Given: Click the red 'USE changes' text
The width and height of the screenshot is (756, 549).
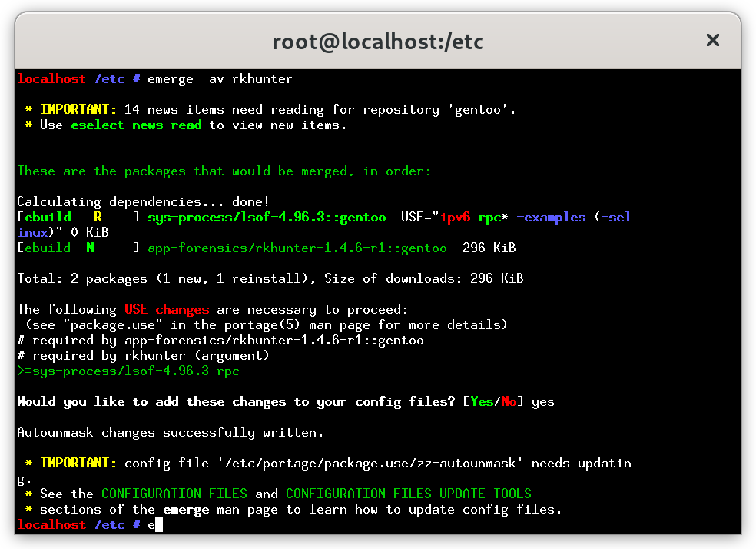Looking at the screenshot, I should pyautogui.click(x=167, y=310).
